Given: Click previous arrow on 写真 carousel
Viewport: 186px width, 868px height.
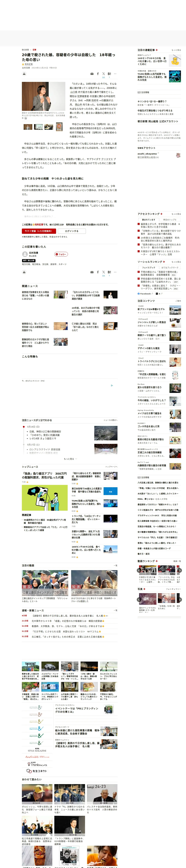Looking at the screenshot, I should pos(139,599).
